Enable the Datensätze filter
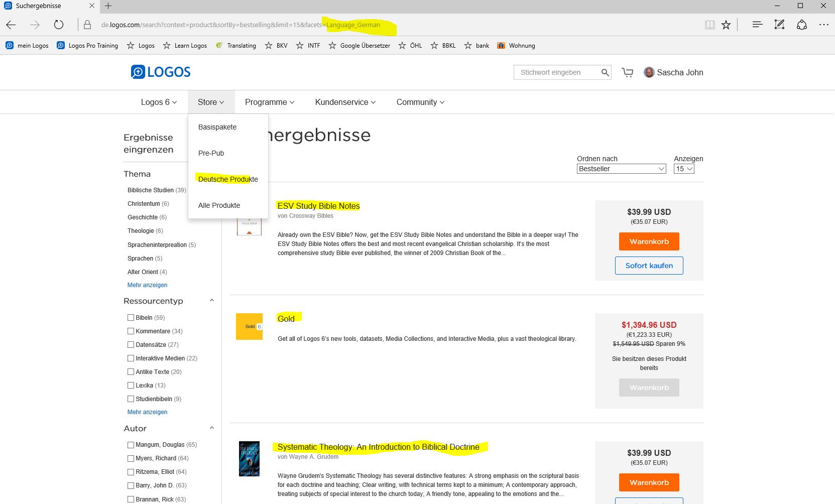The height and width of the screenshot is (504, 835). pyautogui.click(x=131, y=344)
